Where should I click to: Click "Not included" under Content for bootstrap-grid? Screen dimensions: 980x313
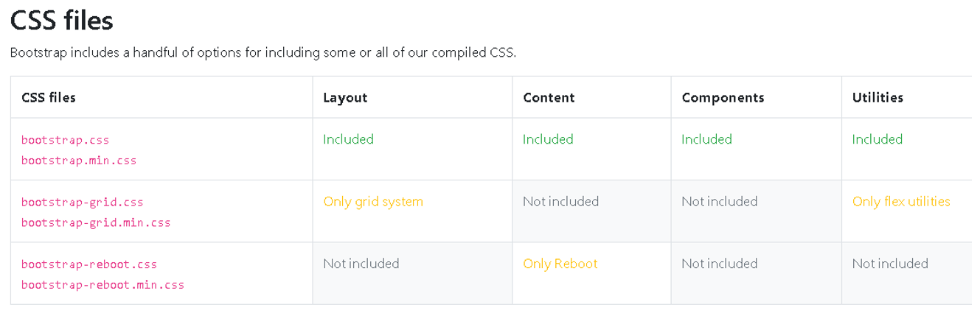(x=560, y=202)
